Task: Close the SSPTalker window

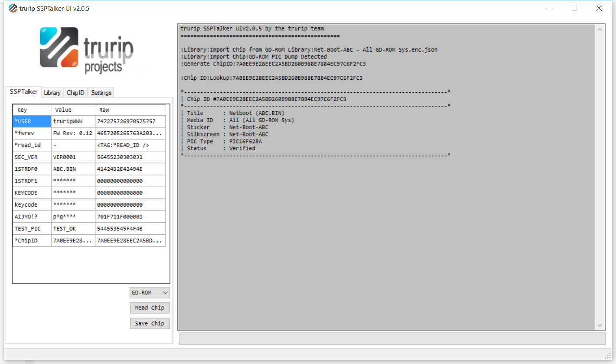Action: (599, 8)
